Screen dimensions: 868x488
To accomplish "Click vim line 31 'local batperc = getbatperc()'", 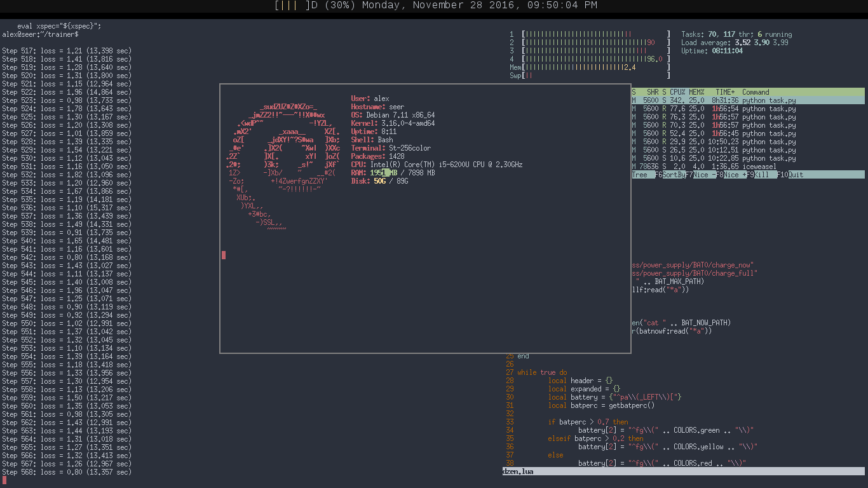I will click(x=601, y=405).
